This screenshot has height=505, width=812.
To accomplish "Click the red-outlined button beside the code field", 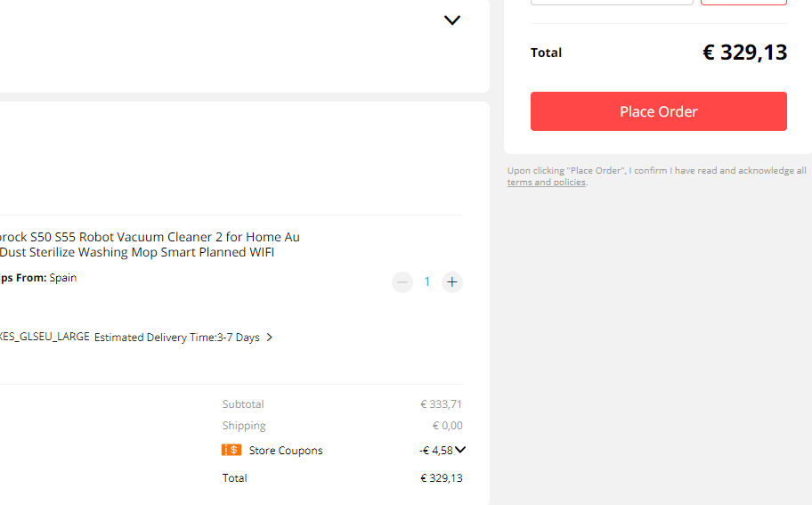I will pyautogui.click(x=743, y=2).
